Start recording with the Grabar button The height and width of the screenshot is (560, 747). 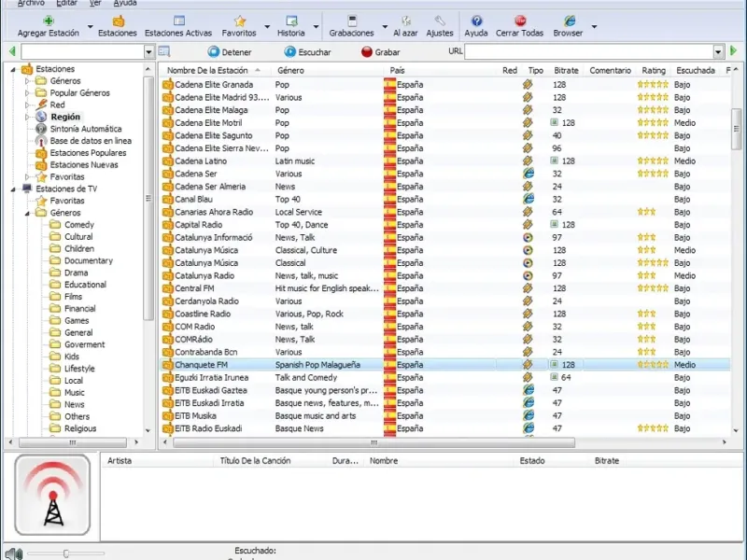(x=380, y=52)
